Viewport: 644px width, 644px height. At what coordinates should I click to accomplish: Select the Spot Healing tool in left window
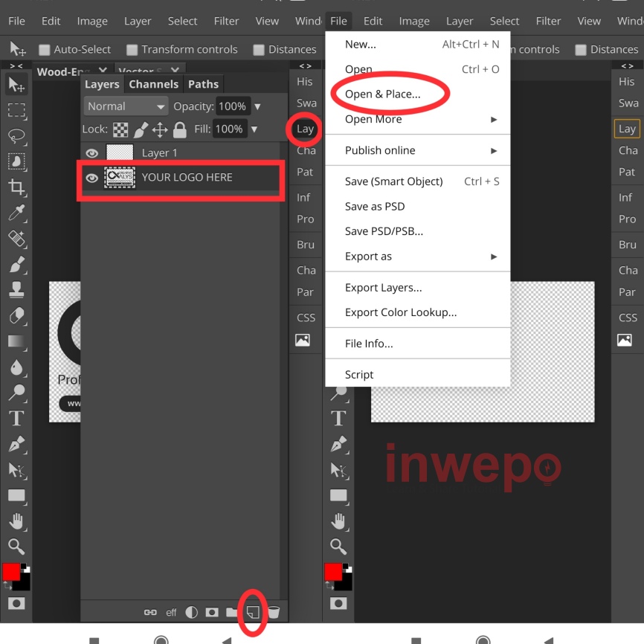(16, 239)
